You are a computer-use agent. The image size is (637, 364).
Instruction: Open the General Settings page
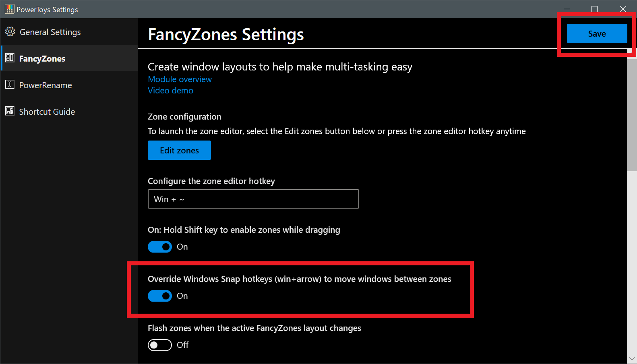[50, 32]
